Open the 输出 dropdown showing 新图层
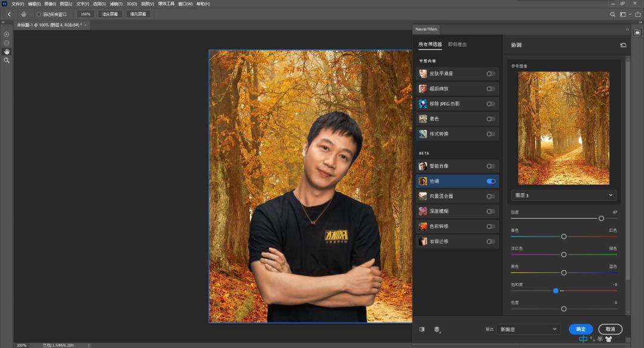644x348 pixels. coord(531,329)
